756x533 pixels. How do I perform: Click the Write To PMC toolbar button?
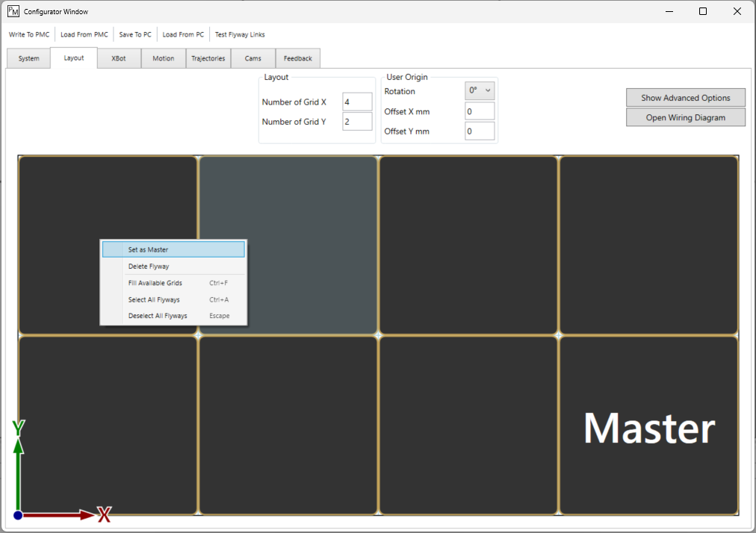[28, 34]
